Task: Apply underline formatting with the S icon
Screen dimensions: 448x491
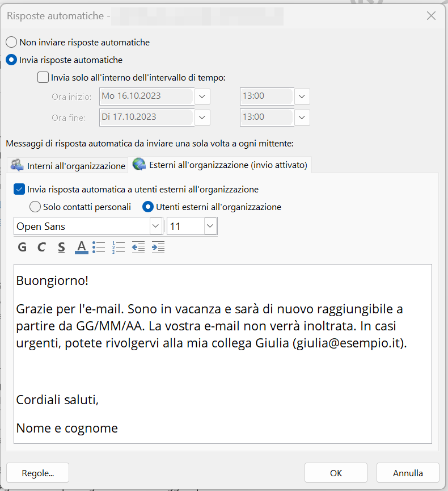Action: (61, 247)
